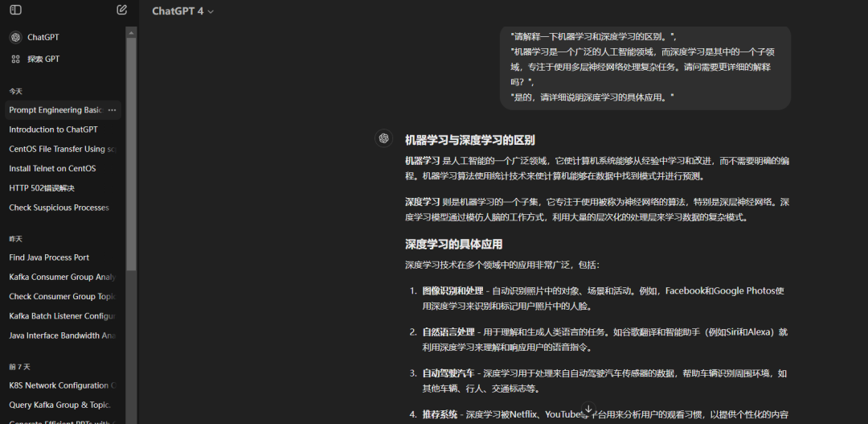Open Kafka Batch Listener Configuration chat
868x424 pixels.
point(63,316)
